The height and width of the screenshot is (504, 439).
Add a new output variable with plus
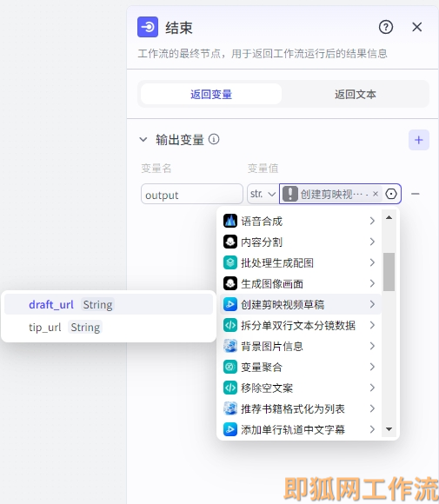418,140
